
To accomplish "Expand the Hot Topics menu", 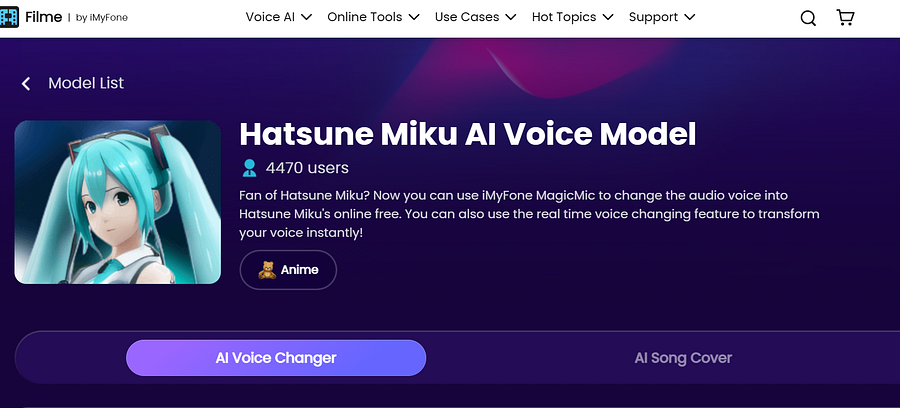I will pyautogui.click(x=572, y=17).
